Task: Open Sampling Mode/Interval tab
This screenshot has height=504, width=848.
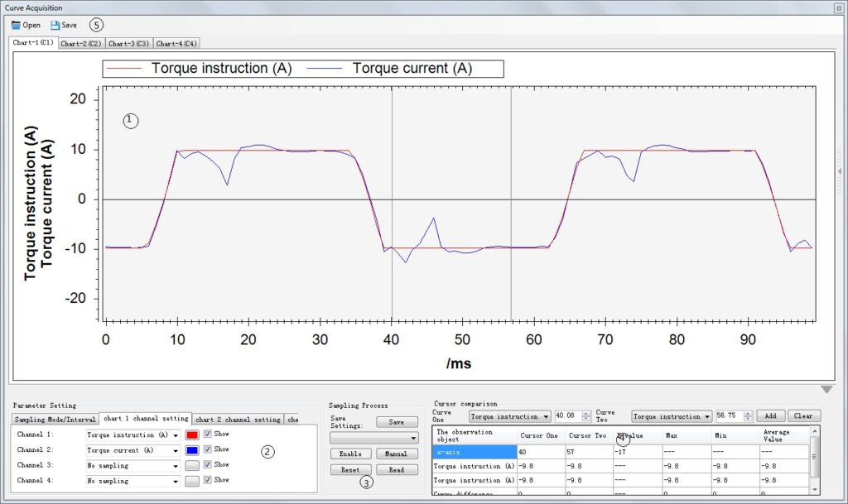Action: coord(55,420)
